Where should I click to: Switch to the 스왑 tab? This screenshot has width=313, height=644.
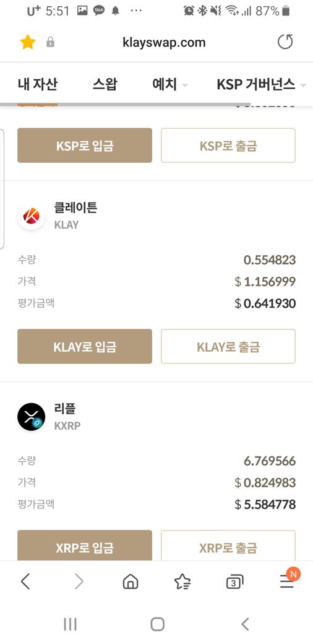click(105, 85)
